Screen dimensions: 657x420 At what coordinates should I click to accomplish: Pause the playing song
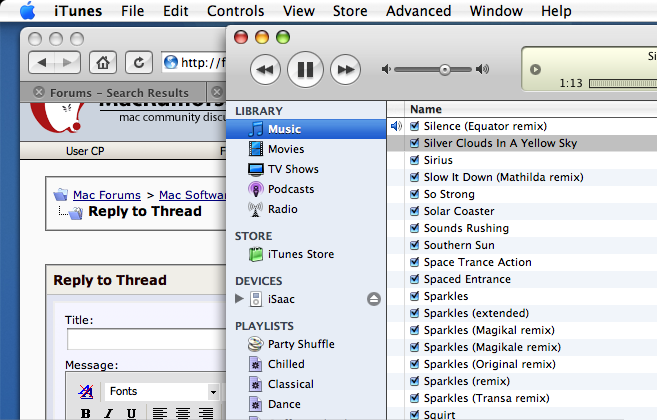coord(305,70)
